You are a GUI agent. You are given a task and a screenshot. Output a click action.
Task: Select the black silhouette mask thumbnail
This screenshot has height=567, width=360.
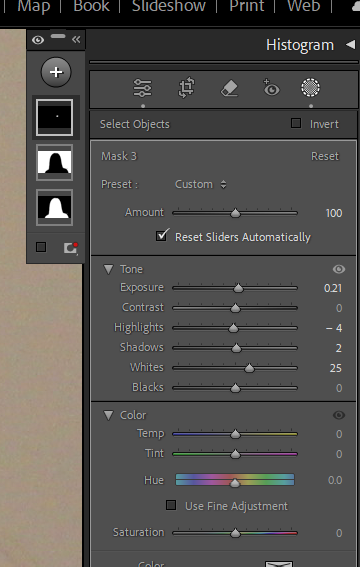[x=54, y=162]
